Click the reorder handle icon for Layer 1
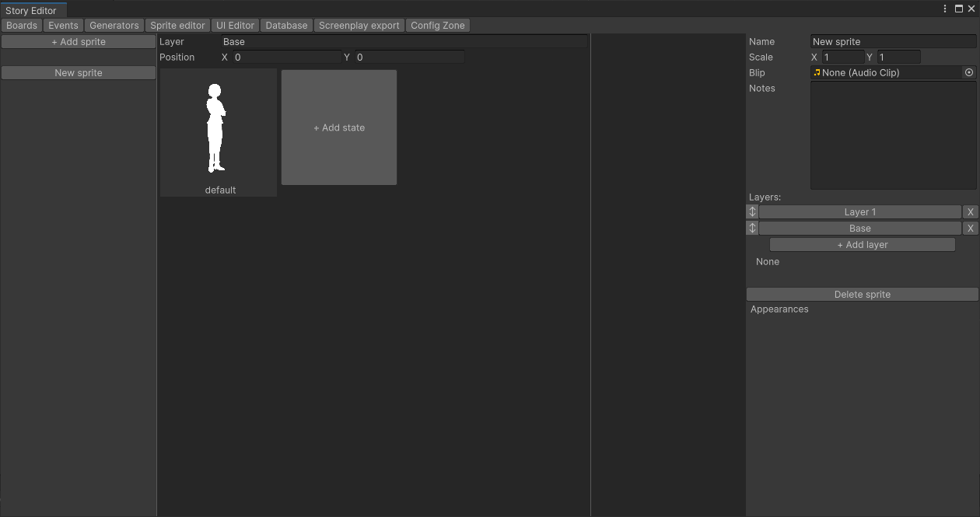Image resolution: width=980 pixels, height=517 pixels. [752, 212]
